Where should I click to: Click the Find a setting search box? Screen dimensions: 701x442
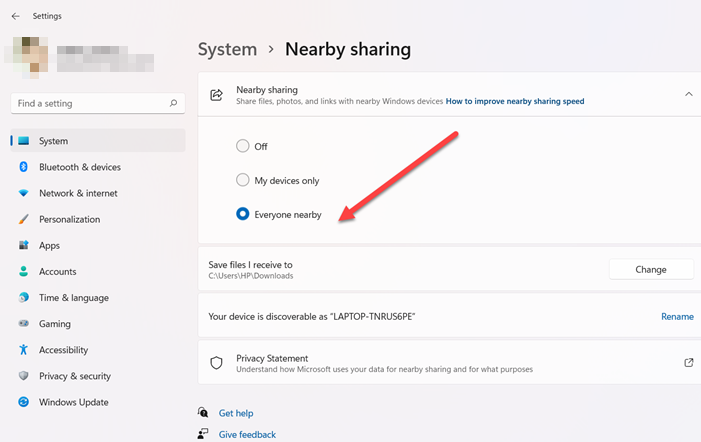tap(90, 103)
